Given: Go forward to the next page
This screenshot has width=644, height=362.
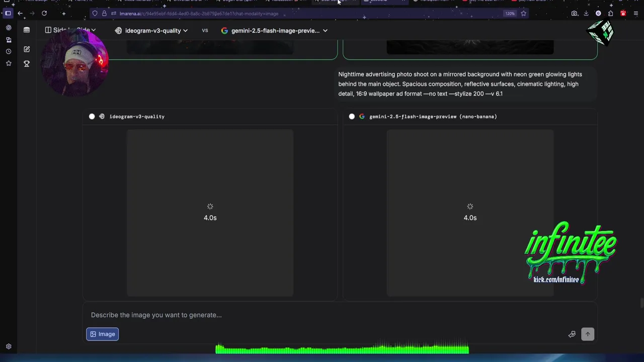Looking at the screenshot, I should click(x=32, y=14).
